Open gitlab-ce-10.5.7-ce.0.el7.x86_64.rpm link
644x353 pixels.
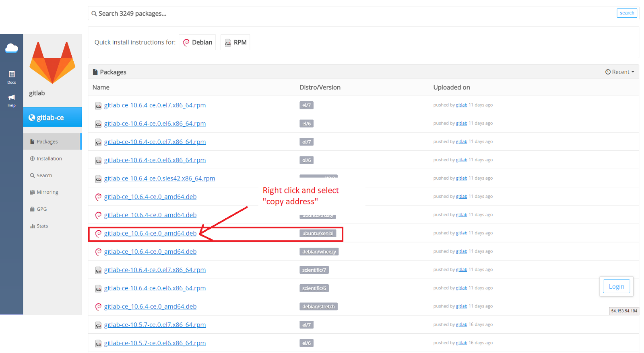155,325
